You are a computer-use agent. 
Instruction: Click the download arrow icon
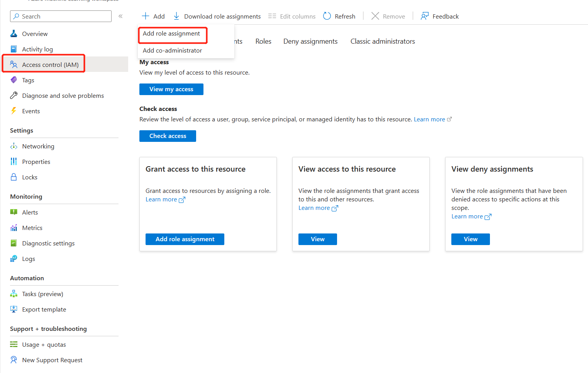click(x=176, y=16)
